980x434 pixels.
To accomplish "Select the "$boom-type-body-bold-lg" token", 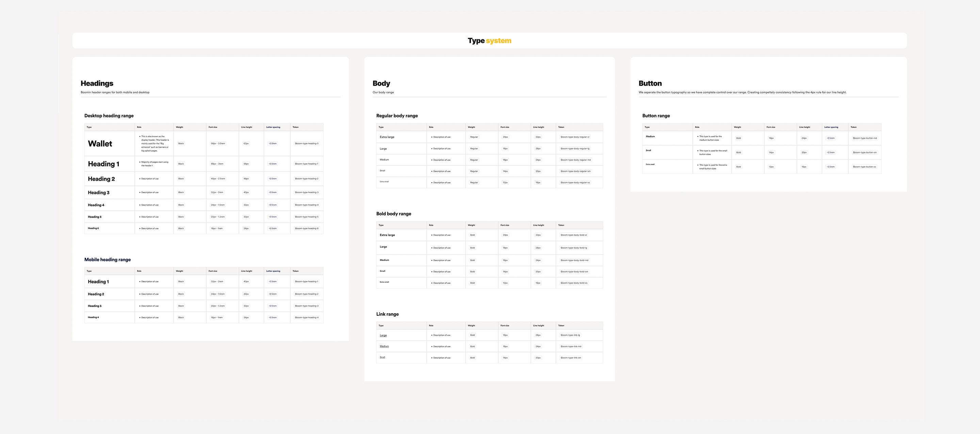I will coord(574,248).
